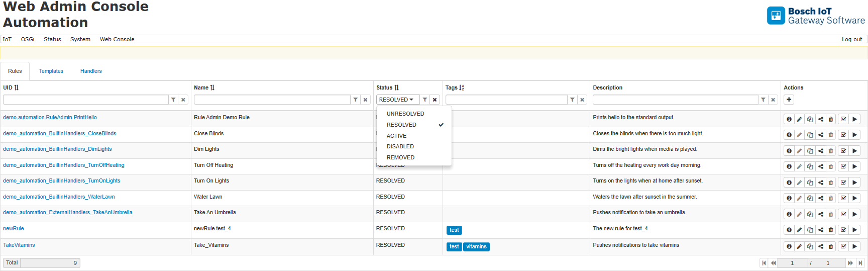This screenshot has width=868, height=271.
Task: Open demo.automation.RuleAdmin.PrintHello rule link
Action: click(x=50, y=117)
